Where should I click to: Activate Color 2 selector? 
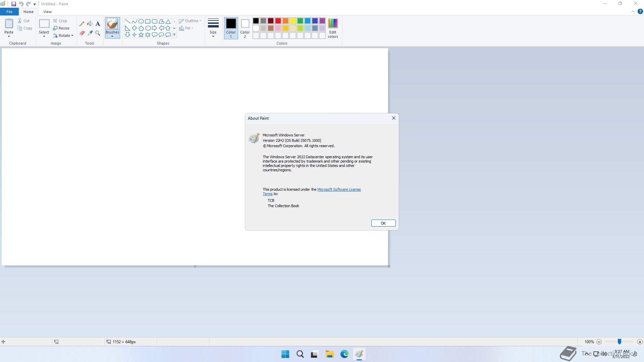[245, 28]
